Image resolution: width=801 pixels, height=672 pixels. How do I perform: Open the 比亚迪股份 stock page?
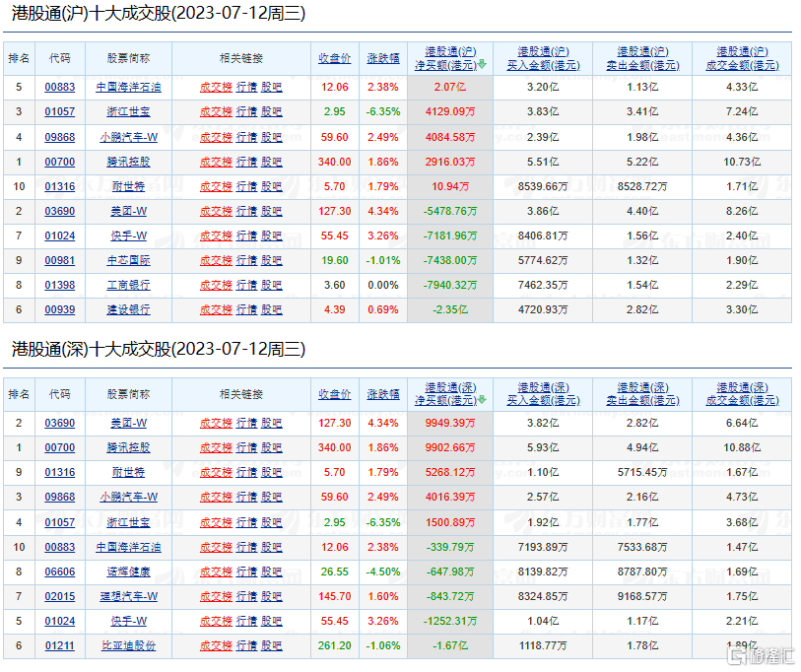pyautogui.click(x=129, y=646)
